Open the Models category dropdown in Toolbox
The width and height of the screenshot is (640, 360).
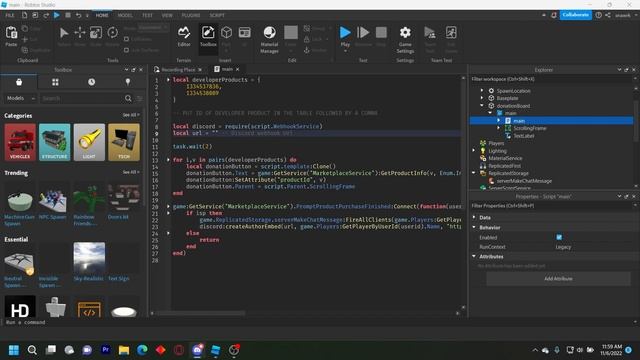(x=20, y=98)
